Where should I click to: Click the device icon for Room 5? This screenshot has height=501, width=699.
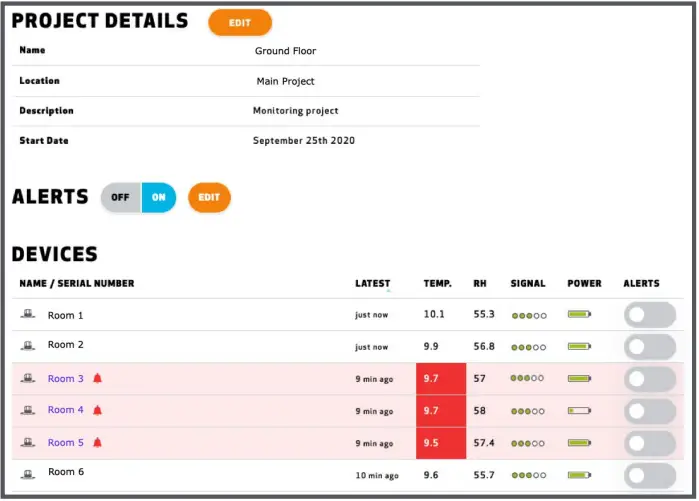(28, 443)
